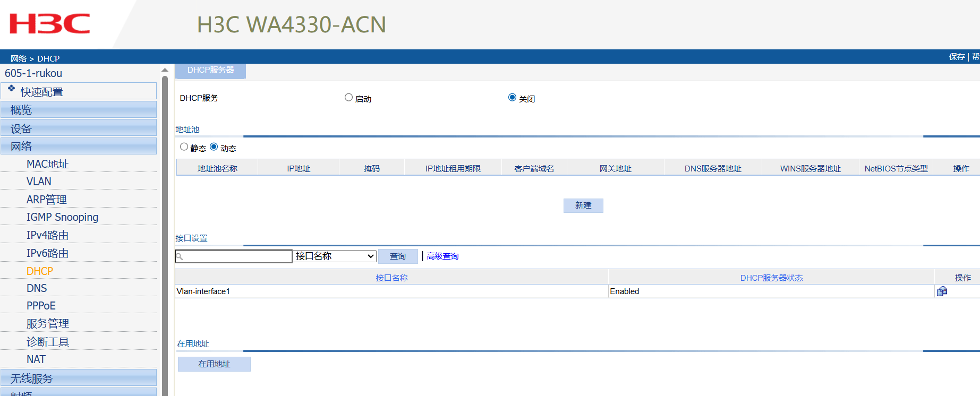Viewport: 980px width, 396px height.
Task: Collapse the 网络 menu section
Action: tap(79, 147)
